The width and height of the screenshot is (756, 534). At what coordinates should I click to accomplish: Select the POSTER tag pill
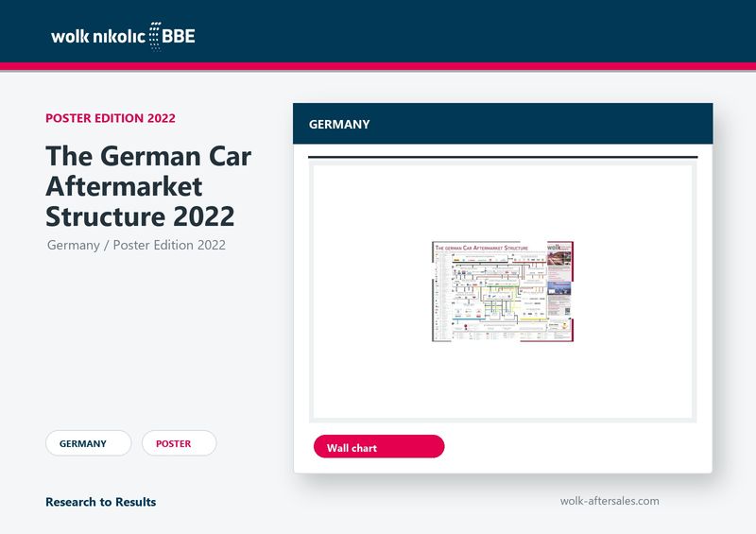pyautogui.click(x=179, y=443)
